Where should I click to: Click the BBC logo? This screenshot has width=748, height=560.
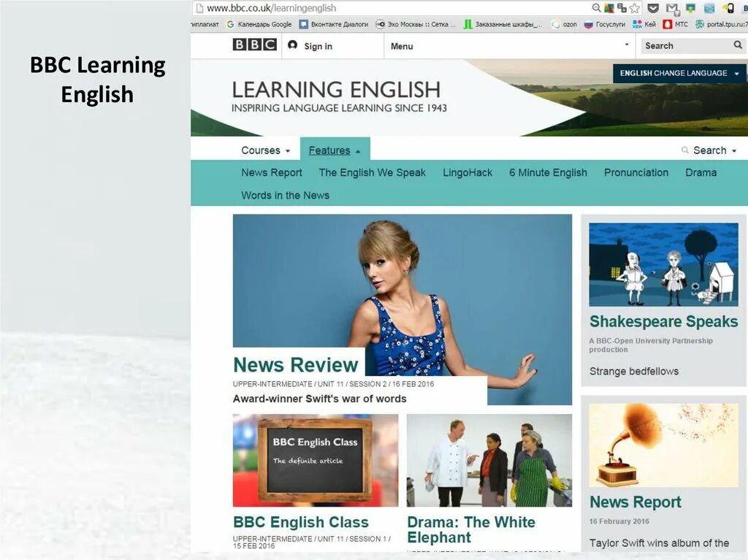pos(254,45)
